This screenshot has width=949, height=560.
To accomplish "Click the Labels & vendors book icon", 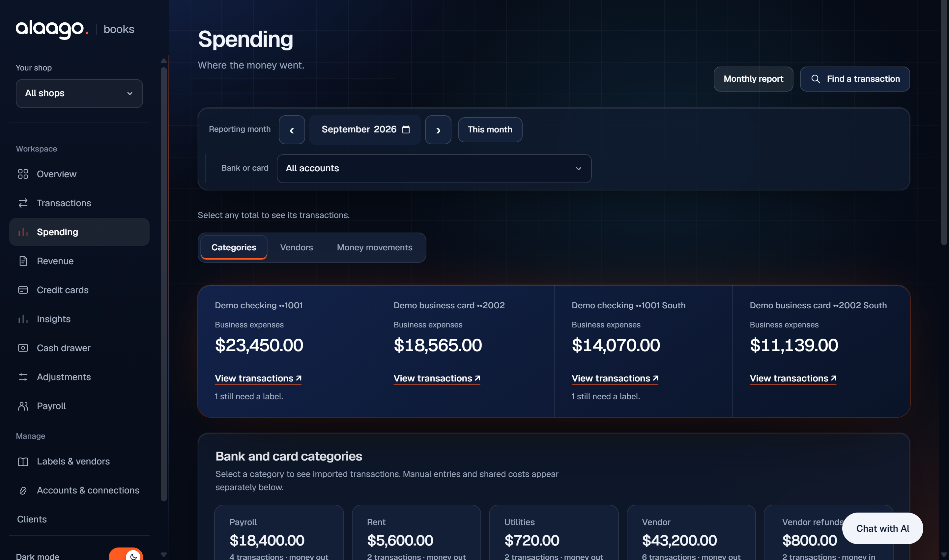I will [23, 462].
